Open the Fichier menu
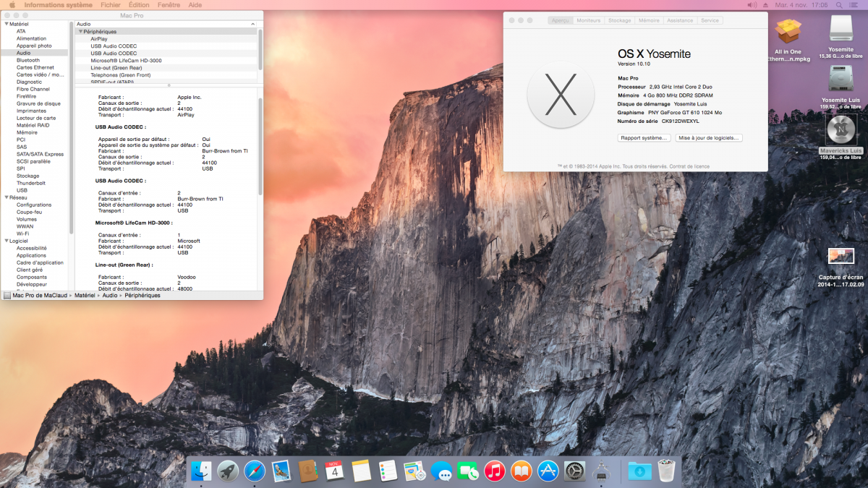The image size is (868, 488). (x=111, y=5)
